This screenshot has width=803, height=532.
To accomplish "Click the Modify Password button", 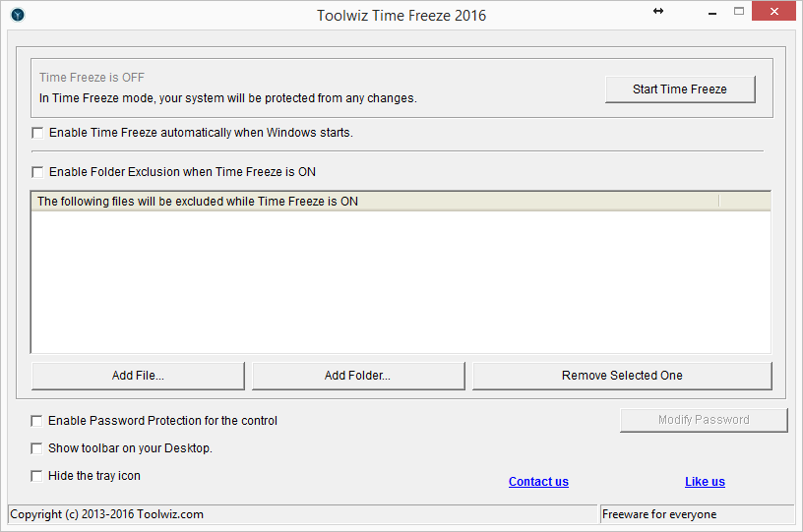I will 704,420.
